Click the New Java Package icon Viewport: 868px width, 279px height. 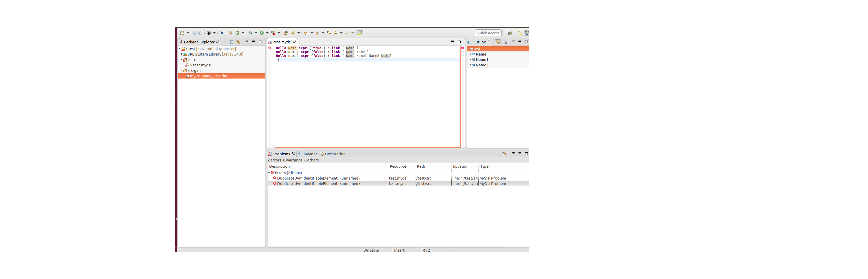pos(230,33)
